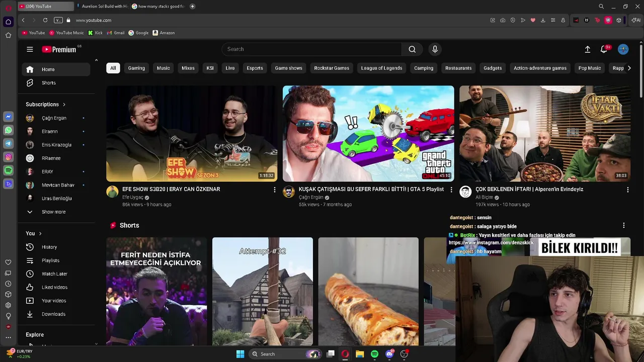Click the YouTube search input field
Image resolution: width=644 pixels, height=362 pixels.
[312, 49]
